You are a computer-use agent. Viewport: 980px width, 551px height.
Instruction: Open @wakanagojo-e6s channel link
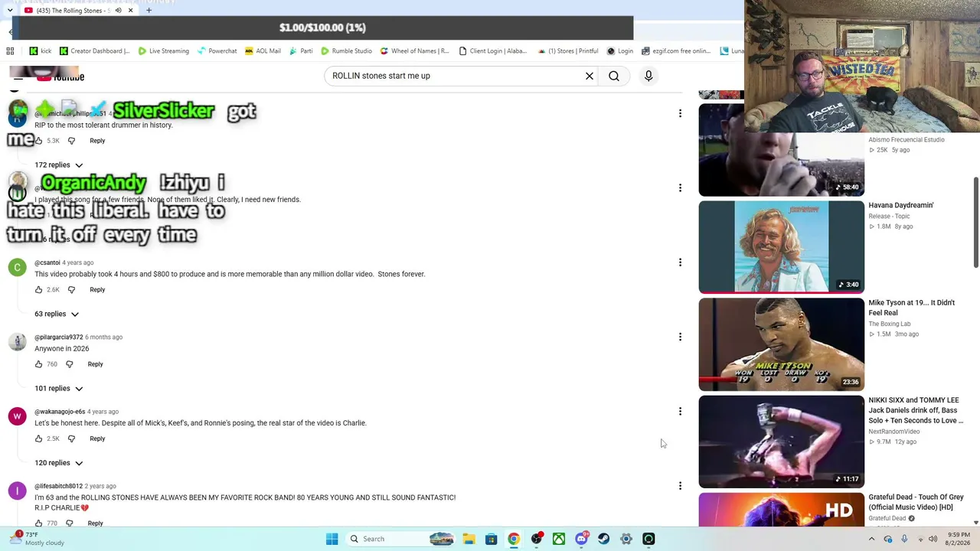click(x=60, y=412)
